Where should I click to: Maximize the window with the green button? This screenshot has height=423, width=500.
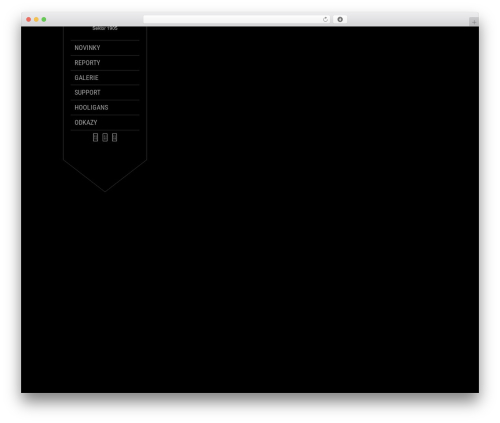point(44,19)
